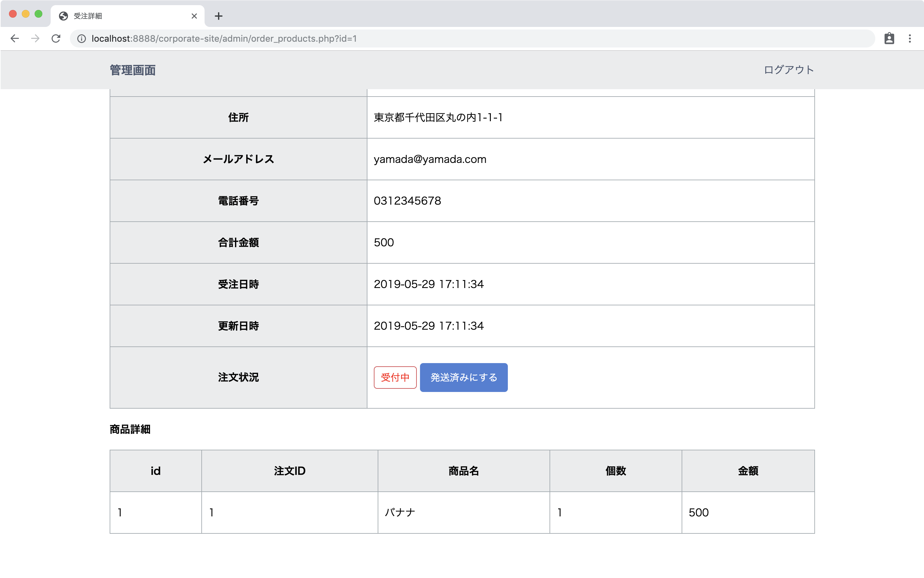Click the product name バナナ cell
This screenshot has width=924, height=578.
[x=464, y=512]
